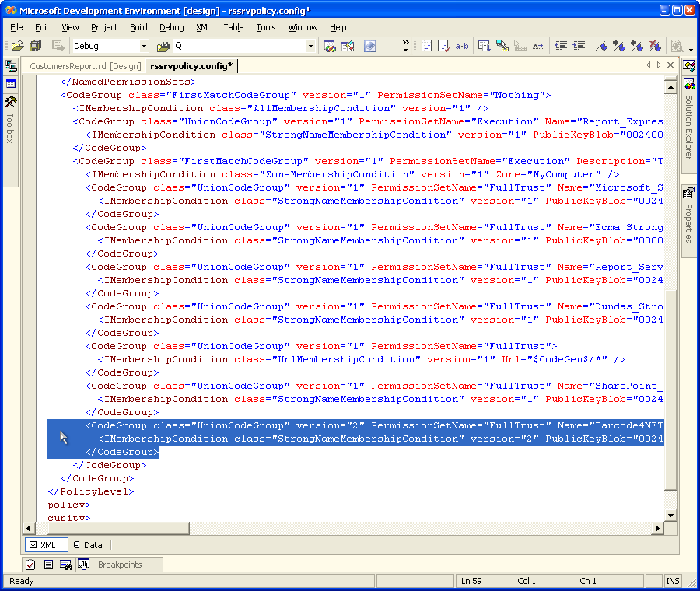Open the XML menu
The height and width of the screenshot is (591, 700).
tap(203, 27)
